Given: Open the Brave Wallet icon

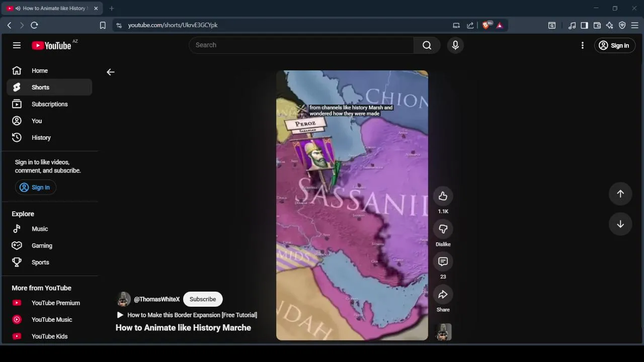Looking at the screenshot, I should coord(597,25).
